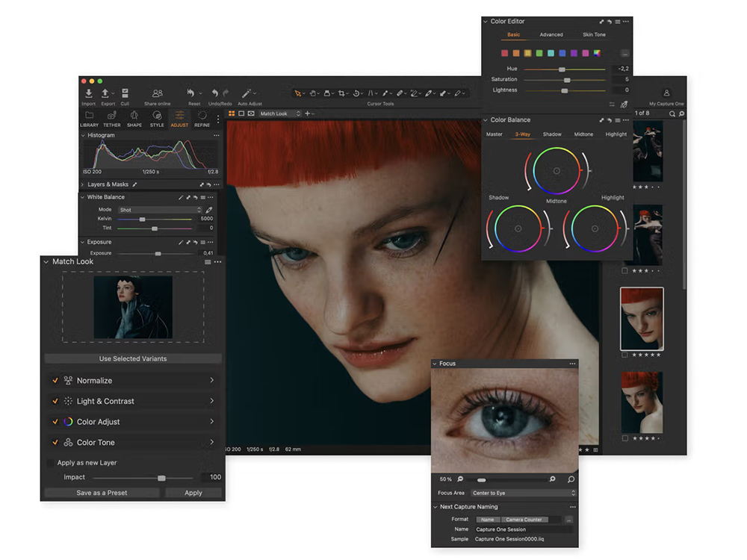
Task: Open the Share online tool
Action: tap(157, 94)
